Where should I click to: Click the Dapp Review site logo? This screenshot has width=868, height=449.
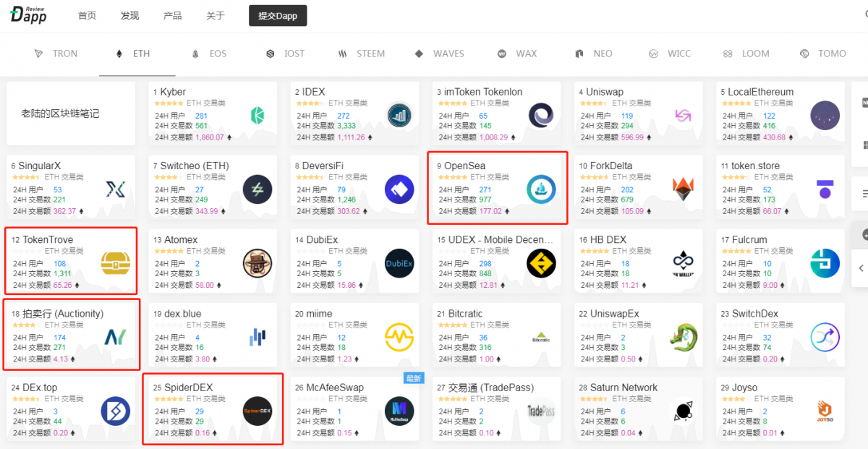tap(28, 14)
